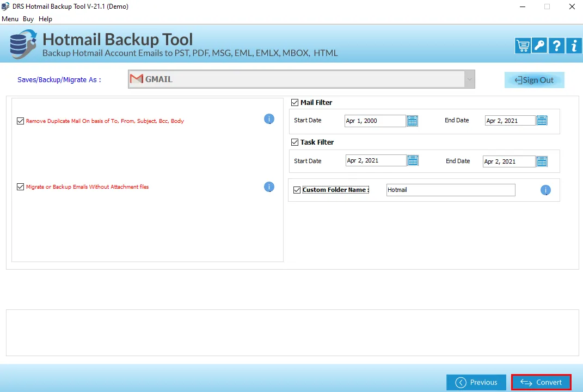
Task: Minimize the Hotmail Backup Tool window
Action: tap(523, 7)
